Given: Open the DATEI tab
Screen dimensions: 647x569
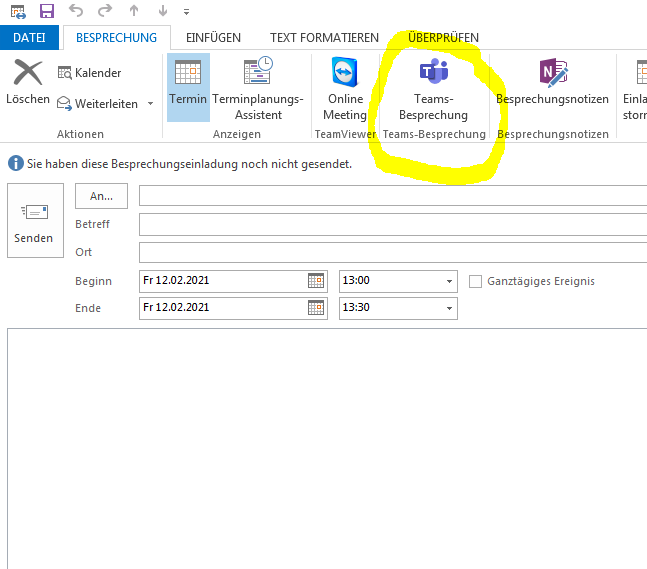Looking at the screenshot, I should (x=29, y=38).
